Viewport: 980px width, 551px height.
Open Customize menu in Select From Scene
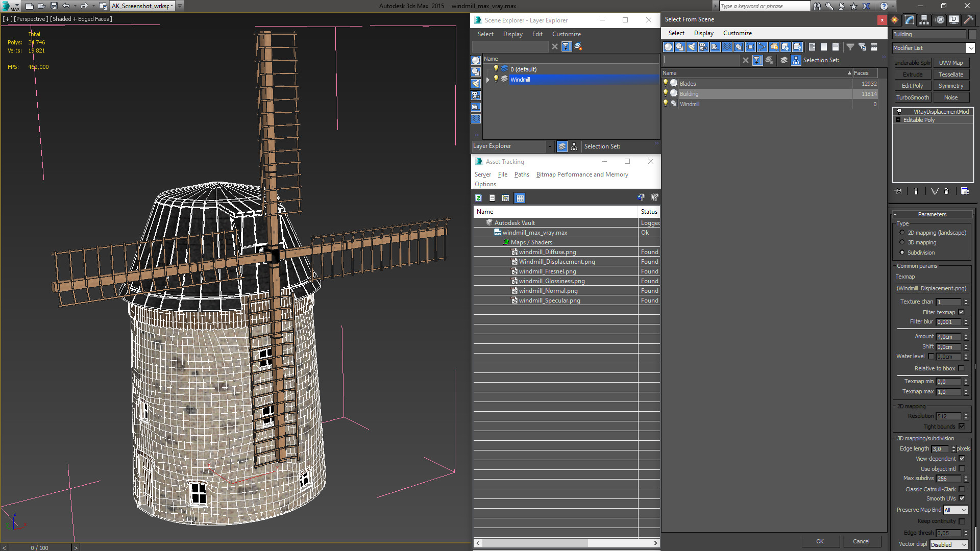(x=737, y=33)
